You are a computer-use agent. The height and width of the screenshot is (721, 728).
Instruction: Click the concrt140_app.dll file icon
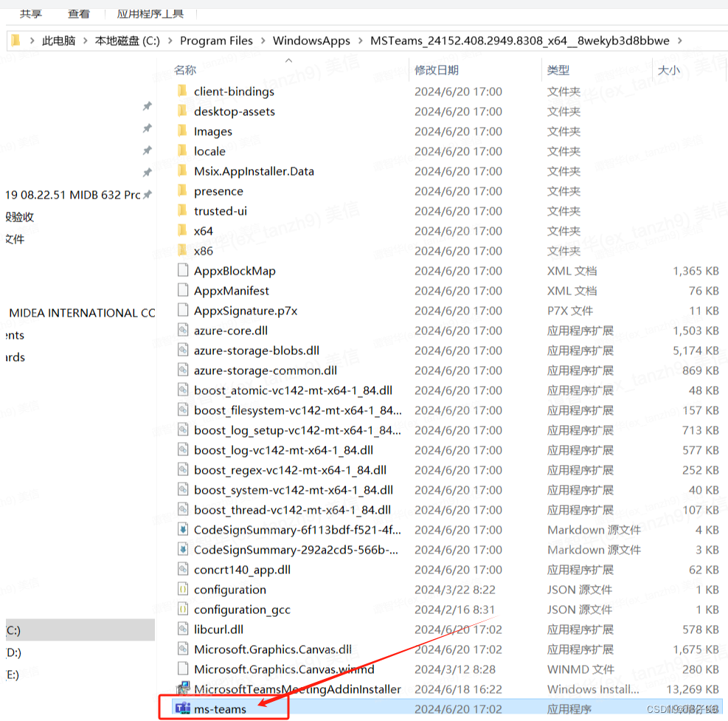tap(183, 569)
